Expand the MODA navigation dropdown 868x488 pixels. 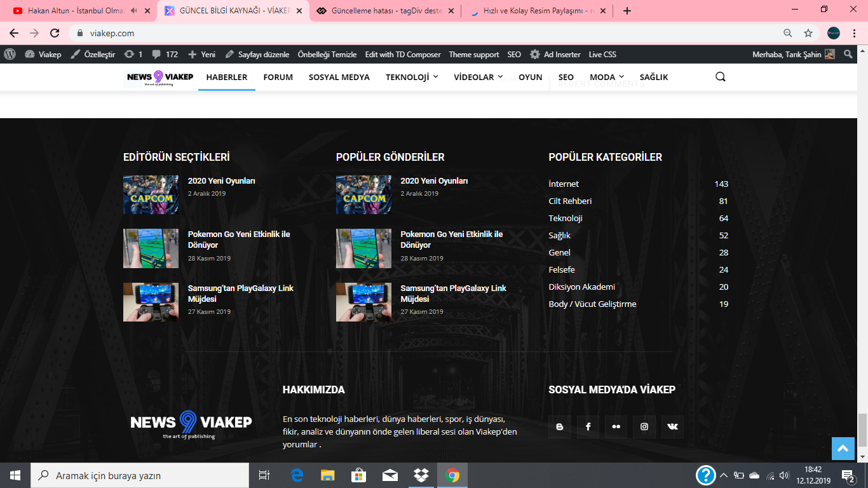pyautogui.click(x=607, y=77)
